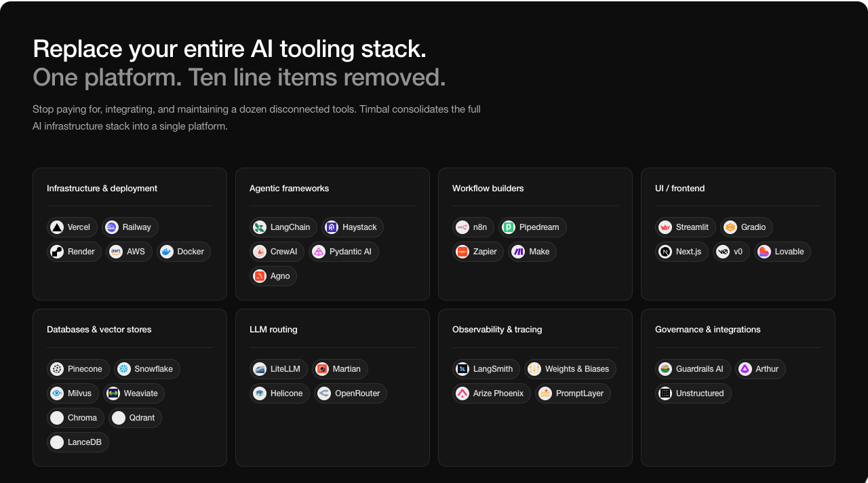
Task: Click the Pinecone logo icon
Action: pyautogui.click(x=57, y=369)
